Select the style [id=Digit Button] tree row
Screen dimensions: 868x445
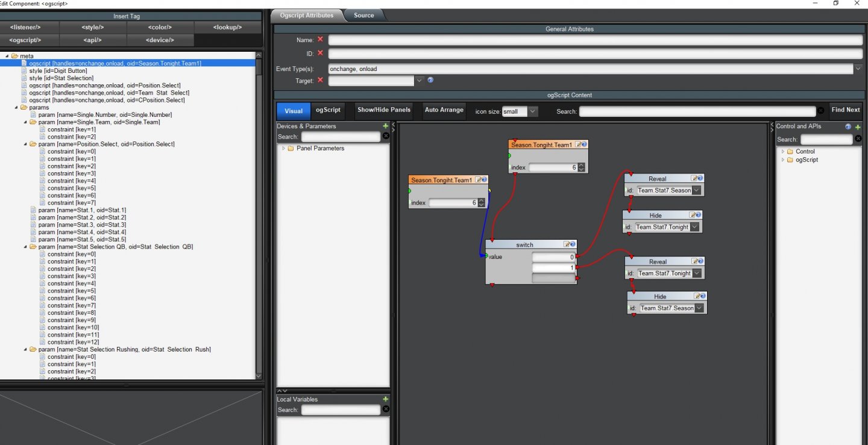58,71
